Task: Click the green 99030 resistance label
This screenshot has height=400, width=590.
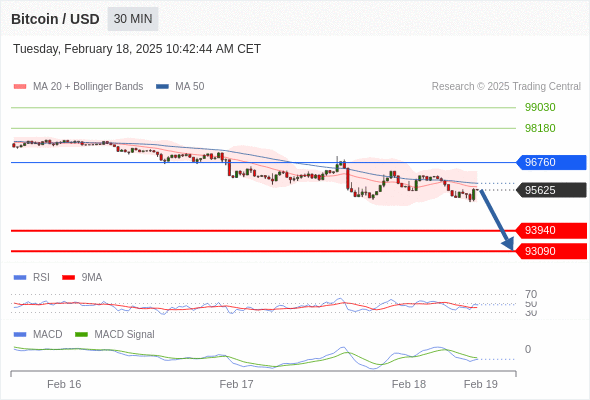Action: 540,107
